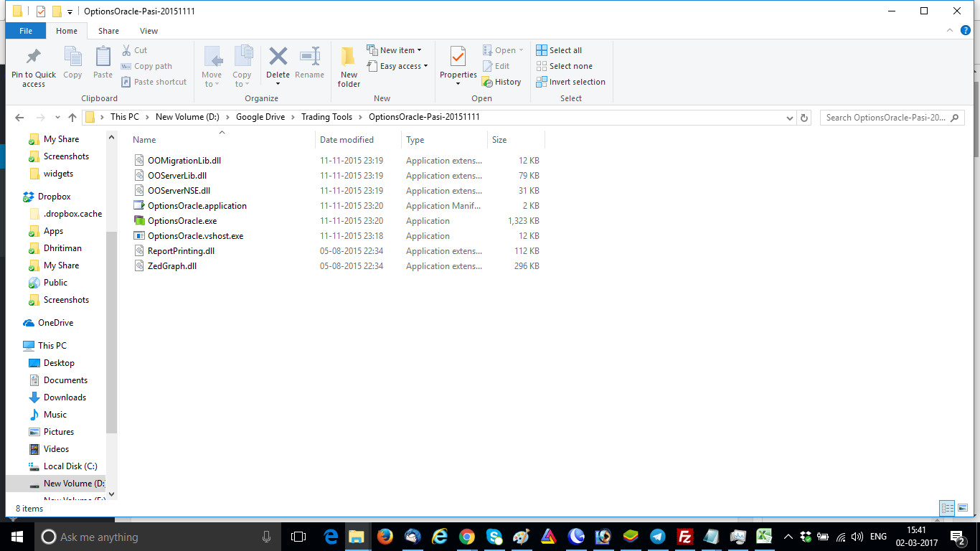This screenshot has width=980, height=551.
Task: Open the Easy access dropdown
Action: (x=397, y=66)
